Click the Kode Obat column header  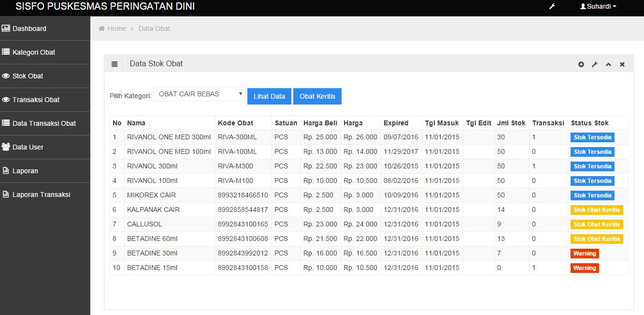pyautogui.click(x=235, y=123)
